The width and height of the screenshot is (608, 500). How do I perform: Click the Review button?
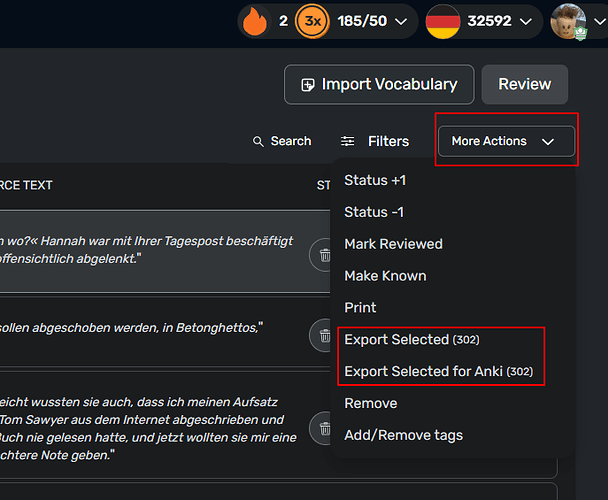[525, 85]
